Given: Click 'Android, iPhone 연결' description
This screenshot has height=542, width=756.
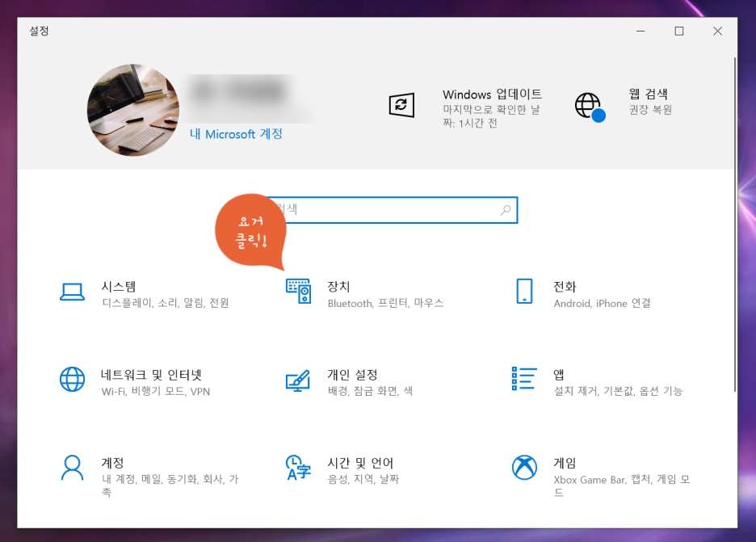Looking at the screenshot, I should pos(603,303).
